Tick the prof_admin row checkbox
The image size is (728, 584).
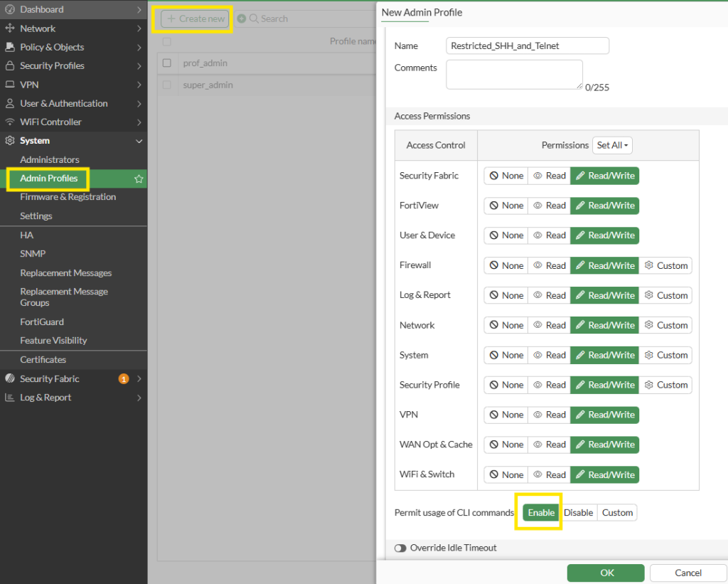coord(167,63)
